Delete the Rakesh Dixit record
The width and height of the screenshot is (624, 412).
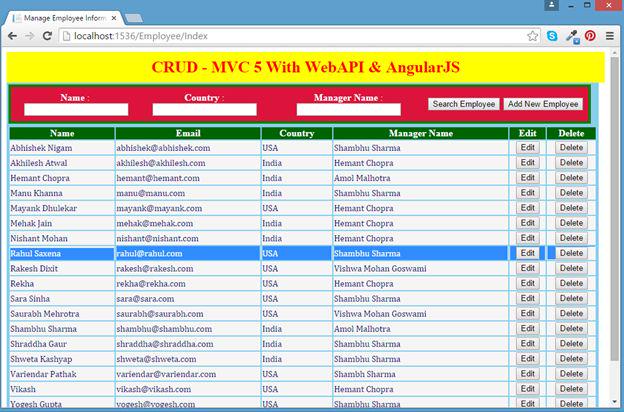point(571,268)
